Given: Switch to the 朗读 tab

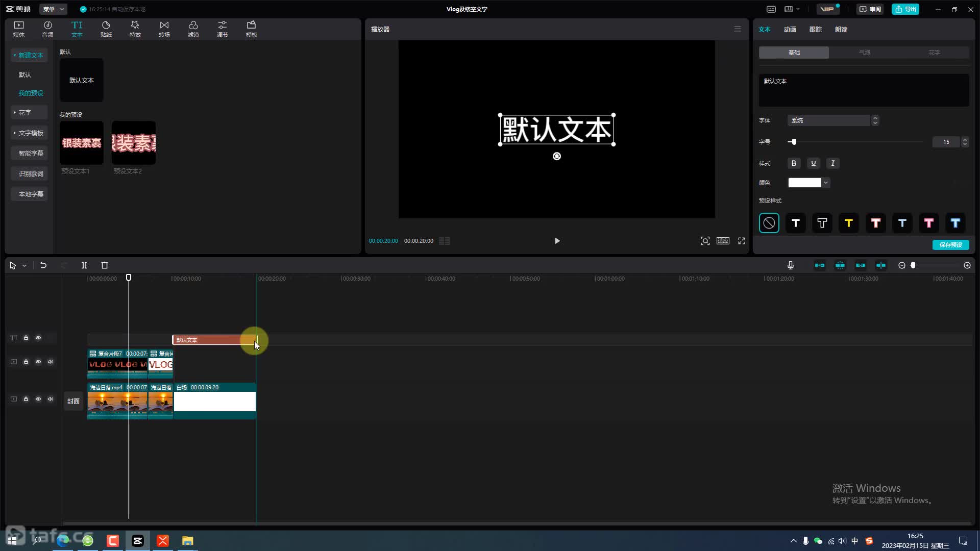Looking at the screenshot, I should (x=841, y=30).
